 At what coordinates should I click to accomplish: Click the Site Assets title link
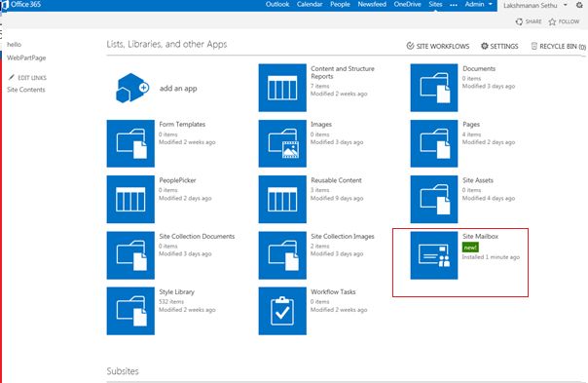[x=478, y=180]
